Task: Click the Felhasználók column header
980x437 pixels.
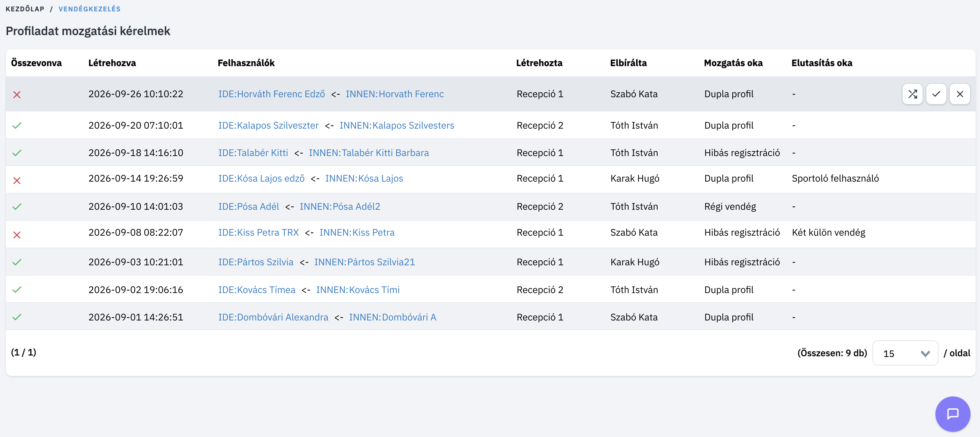Action: (x=246, y=63)
